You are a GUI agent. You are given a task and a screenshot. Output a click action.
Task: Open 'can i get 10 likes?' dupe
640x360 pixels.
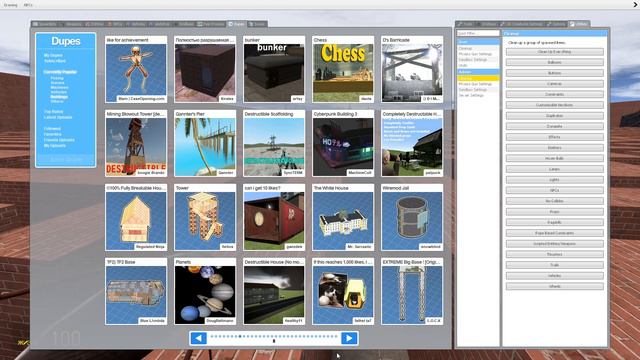274,217
